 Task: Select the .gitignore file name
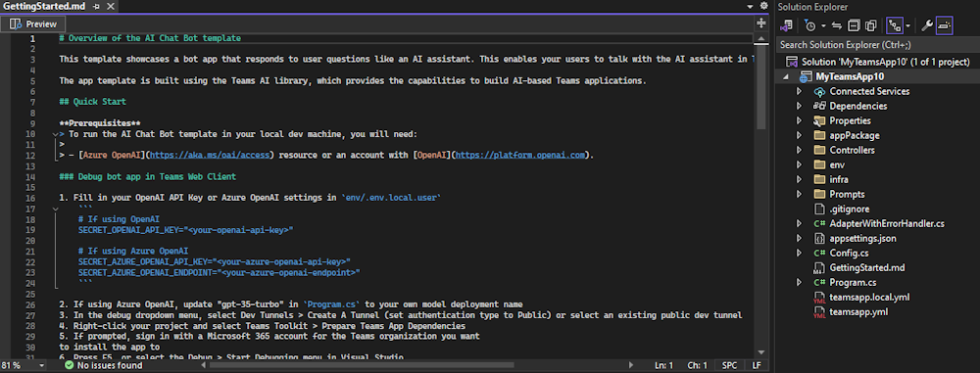pyautogui.click(x=850, y=209)
